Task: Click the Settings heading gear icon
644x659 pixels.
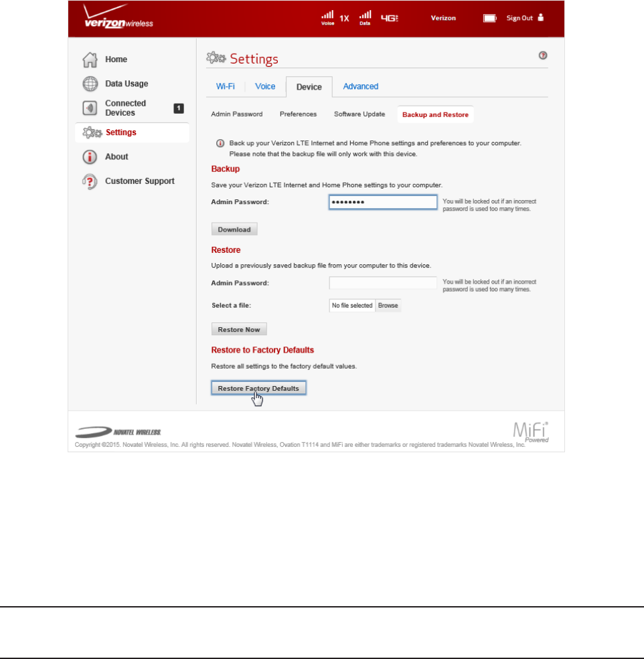Action: point(216,58)
